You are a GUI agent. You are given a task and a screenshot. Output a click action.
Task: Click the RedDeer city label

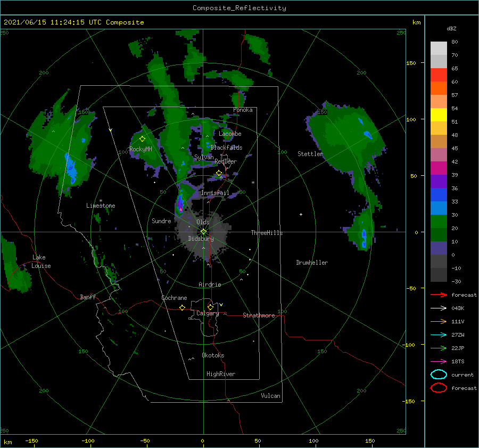tap(226, 161)
